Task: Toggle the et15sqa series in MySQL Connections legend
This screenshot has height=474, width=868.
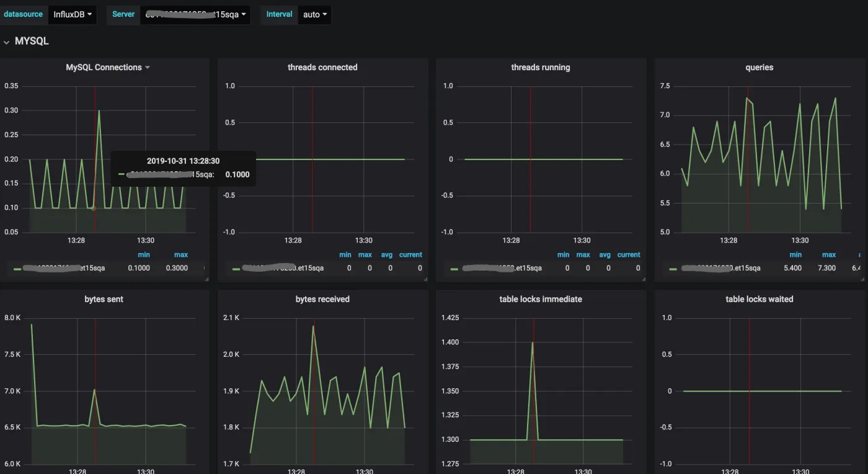Action: tap(64, 268)
